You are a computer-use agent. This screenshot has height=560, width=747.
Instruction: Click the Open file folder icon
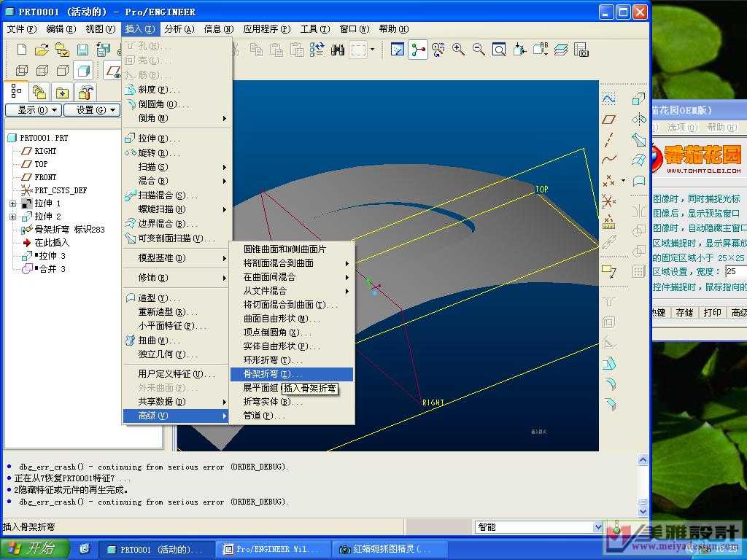42,50
